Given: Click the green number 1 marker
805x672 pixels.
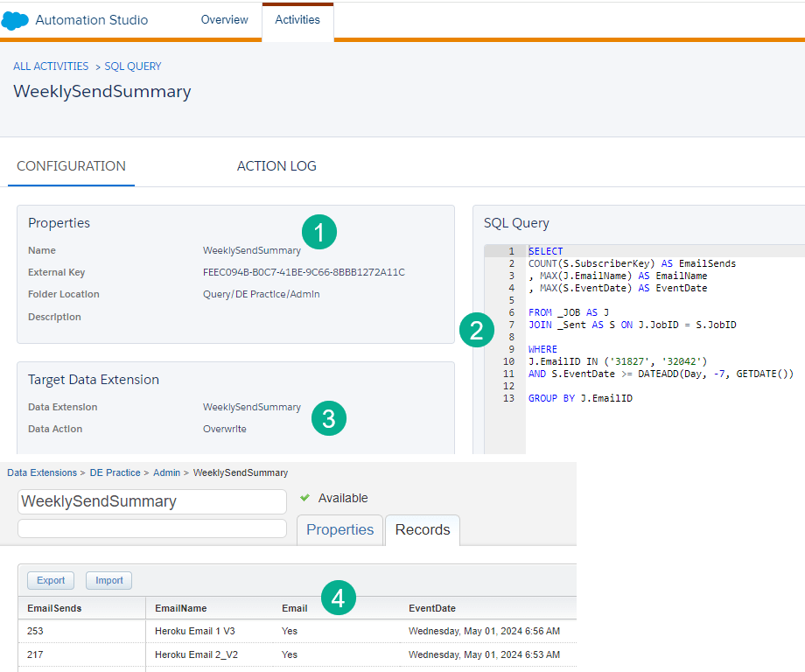Looking at the screenshot, I should [x=319, y=233].
